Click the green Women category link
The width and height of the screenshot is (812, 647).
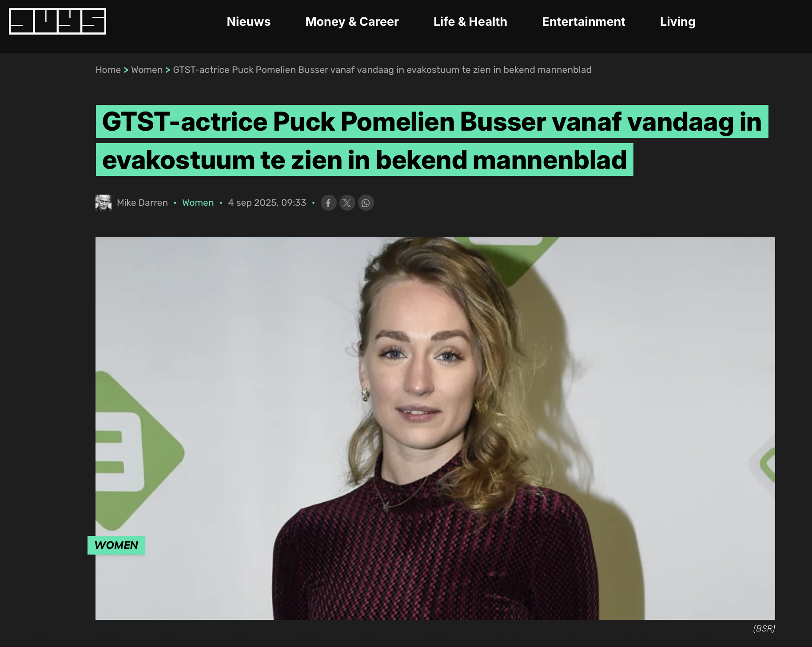(198, 203)
